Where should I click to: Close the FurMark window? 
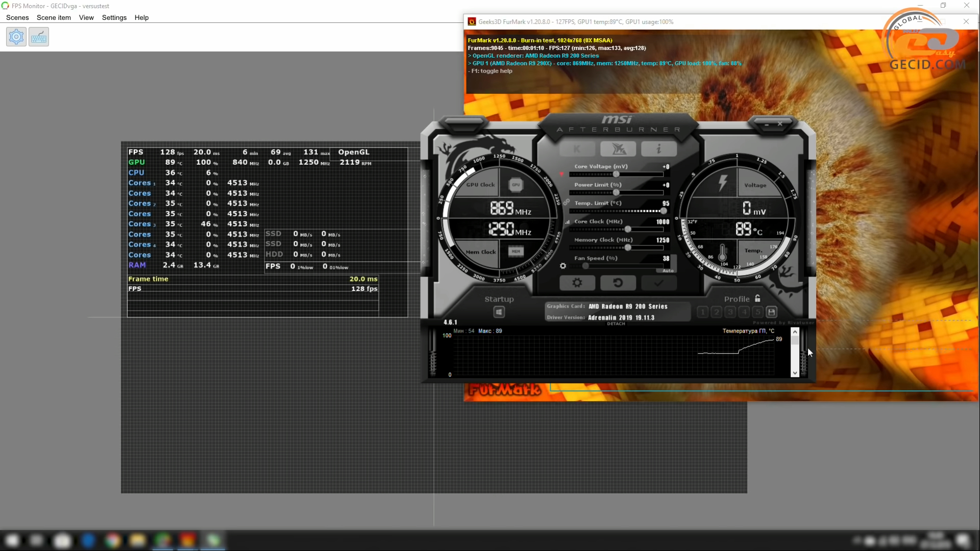click(966, 21)
